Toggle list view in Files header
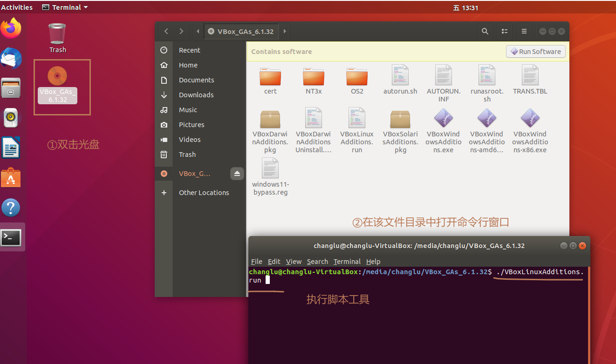Image resolution: width=616 pixels, height=364 pixels. coord(504,31)
